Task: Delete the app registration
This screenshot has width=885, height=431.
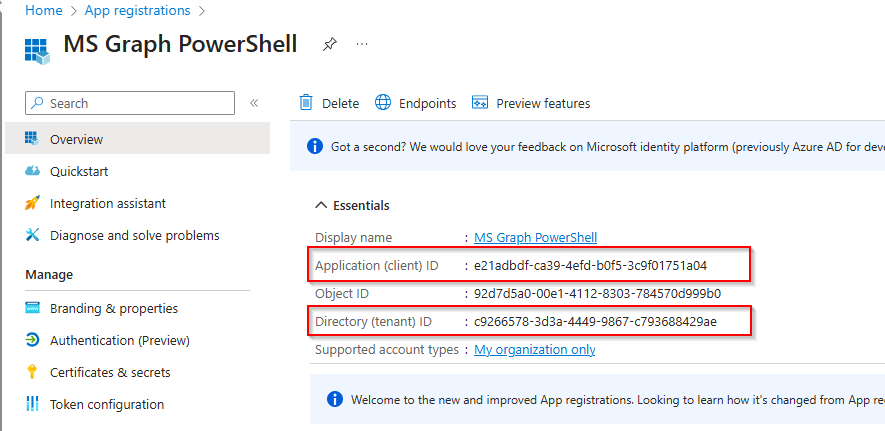Action: pyautogui.click(x=330, y=103)
